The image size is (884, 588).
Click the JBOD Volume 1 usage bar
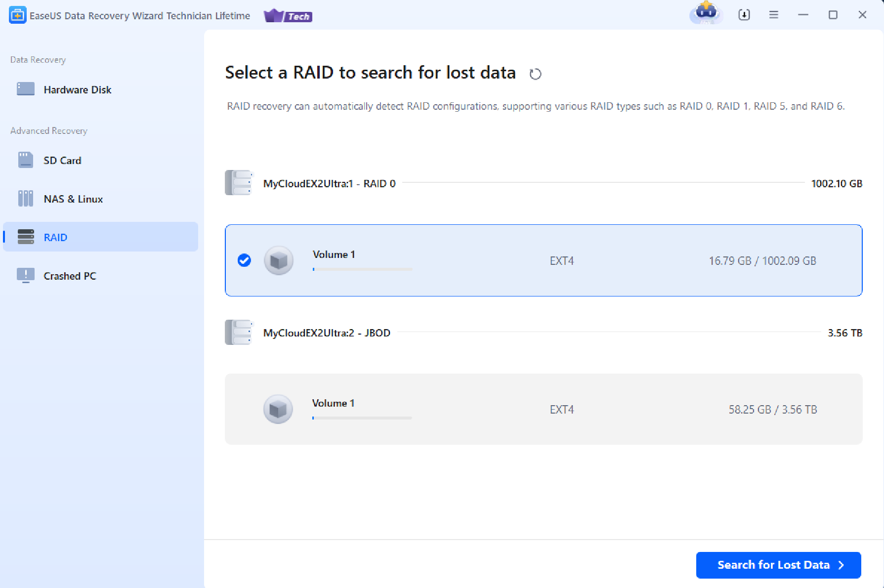(x=362, y=418)
